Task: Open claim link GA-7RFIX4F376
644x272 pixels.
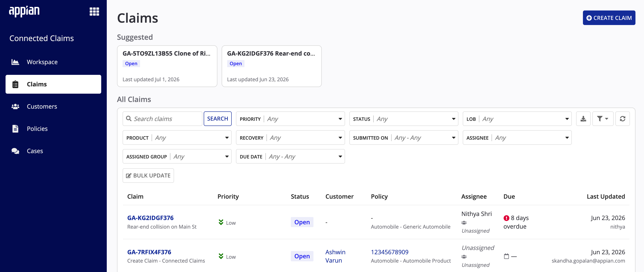Action: coord(149,252)
